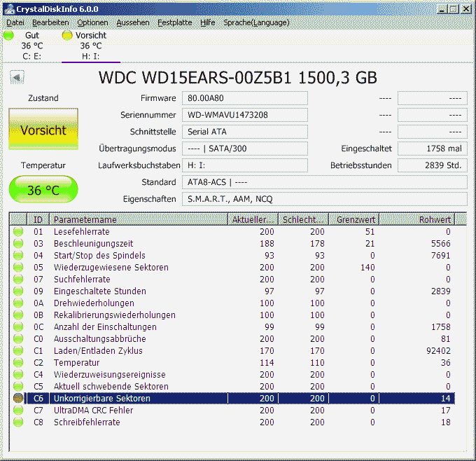The image size is (476, 461).
Task: Click yellow warning icon of Unkorrigierbare Sektoren row
Action: [18, 399]
